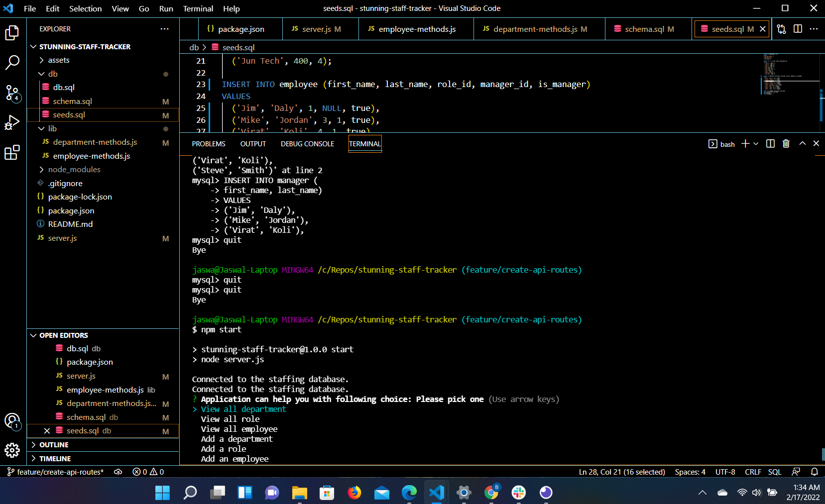Create a new terminal with the plus icon
The image size is (825, 504).
coord(745,143)
